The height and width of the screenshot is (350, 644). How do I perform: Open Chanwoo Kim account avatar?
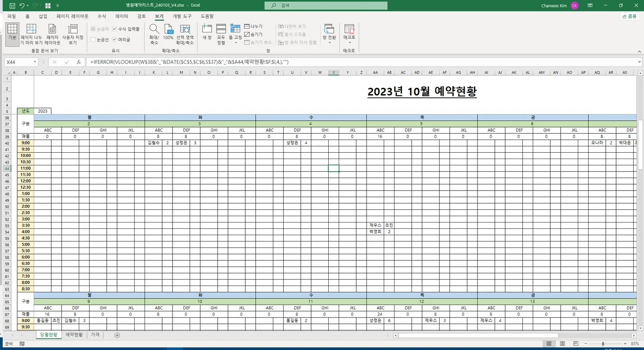tap(575, 6)
